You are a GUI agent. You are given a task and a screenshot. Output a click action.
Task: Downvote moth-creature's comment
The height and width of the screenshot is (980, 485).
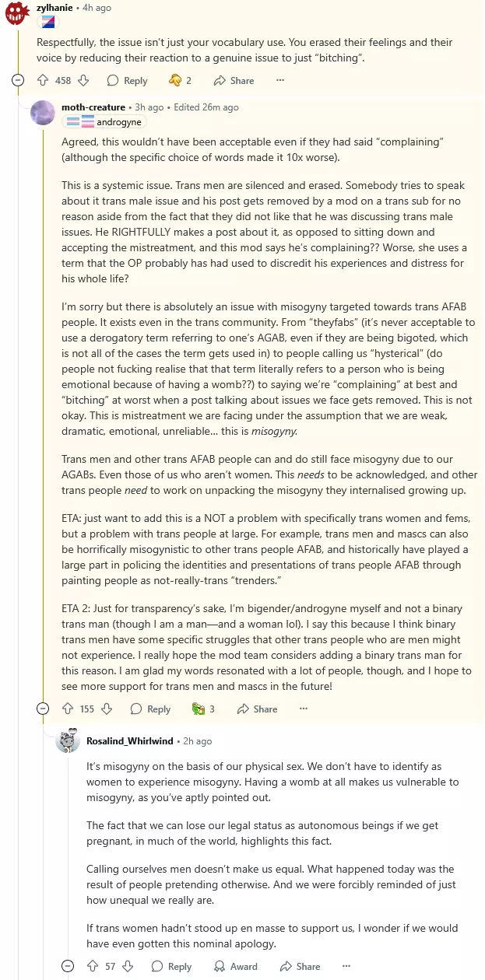pyautogui.click(x=107, y=709)
